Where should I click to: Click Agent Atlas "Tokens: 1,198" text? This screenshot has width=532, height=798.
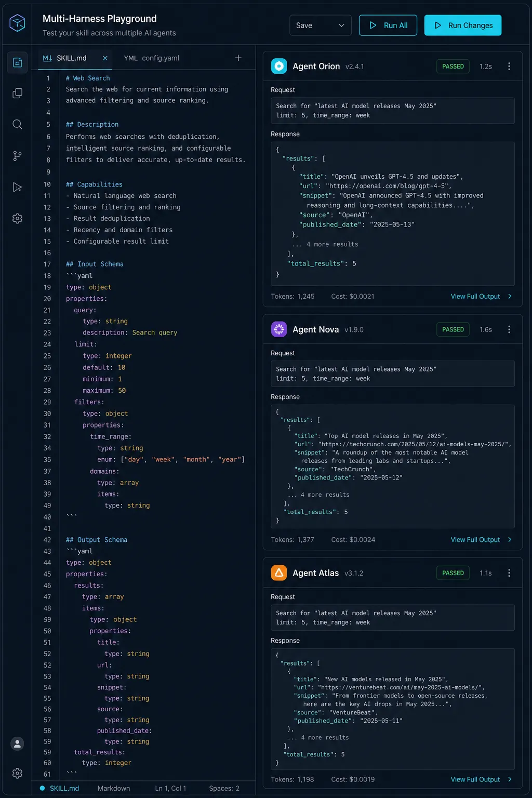click(292, 779)
